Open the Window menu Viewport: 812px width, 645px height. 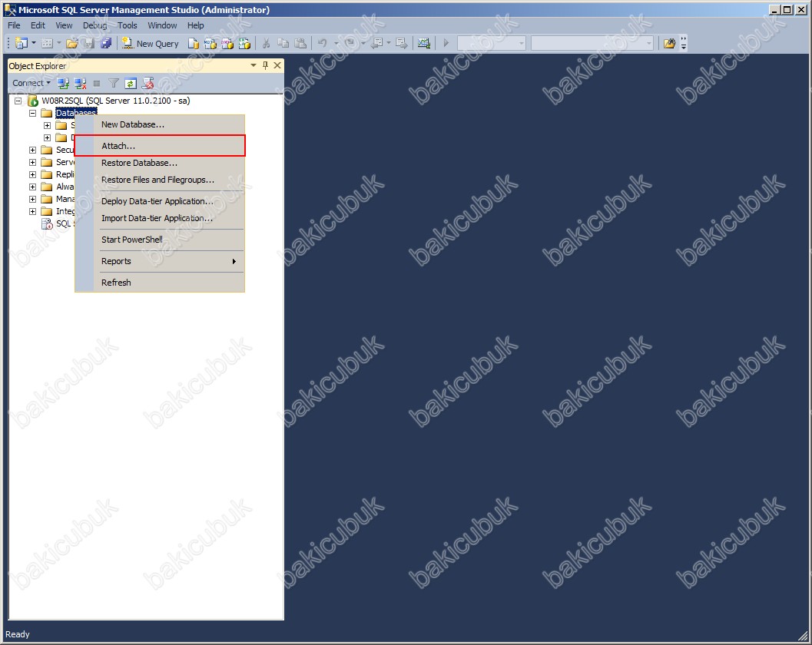(162, 25)
